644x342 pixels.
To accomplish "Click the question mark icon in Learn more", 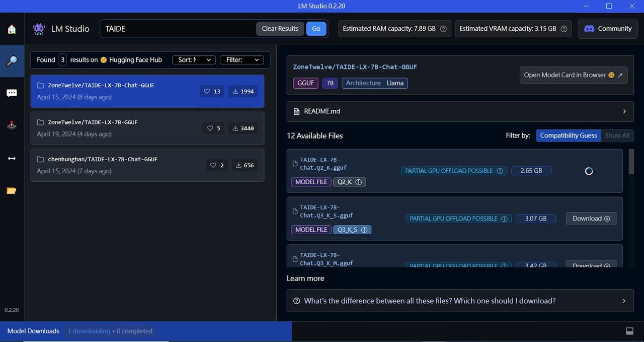I will pyautogui.click(x=296, y=301).
